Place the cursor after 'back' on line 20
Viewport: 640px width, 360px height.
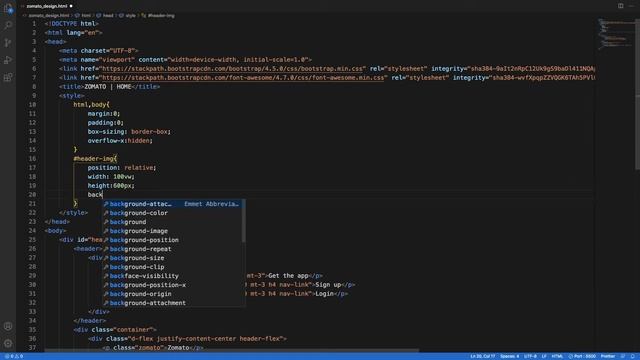[x=102, y=195]
